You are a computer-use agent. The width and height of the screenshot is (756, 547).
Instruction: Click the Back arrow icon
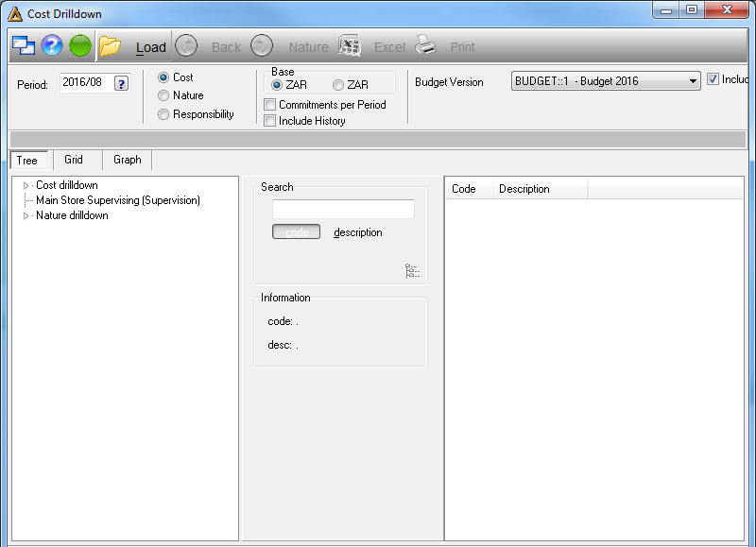(x=186, y=45)
